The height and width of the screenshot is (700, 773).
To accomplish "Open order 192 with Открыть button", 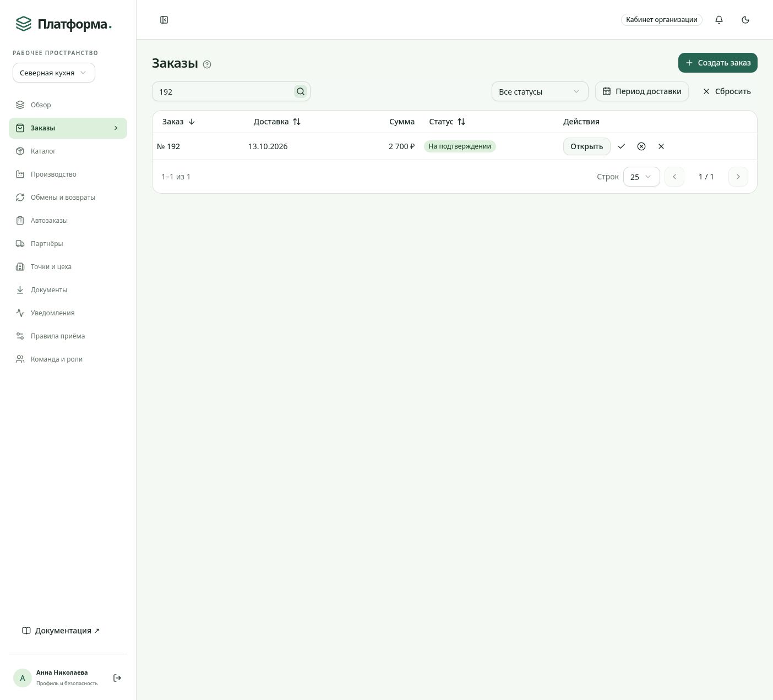I will coord(586,146).
